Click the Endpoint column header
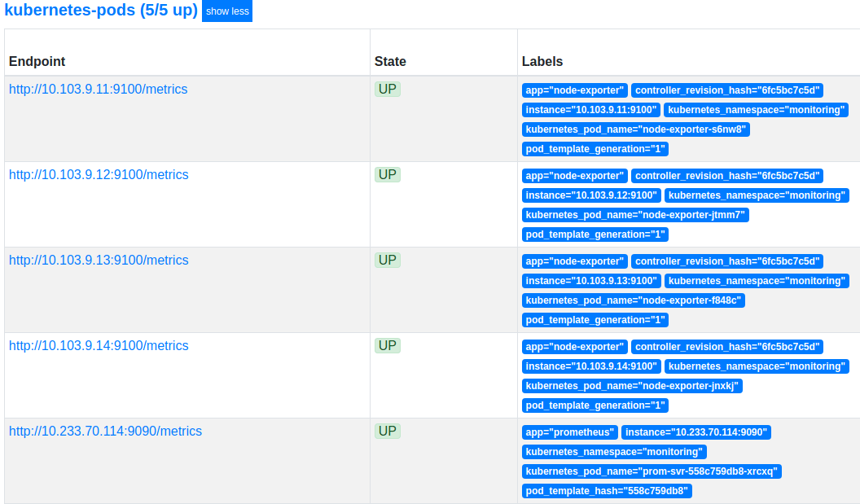 click(x=37, y=61)
